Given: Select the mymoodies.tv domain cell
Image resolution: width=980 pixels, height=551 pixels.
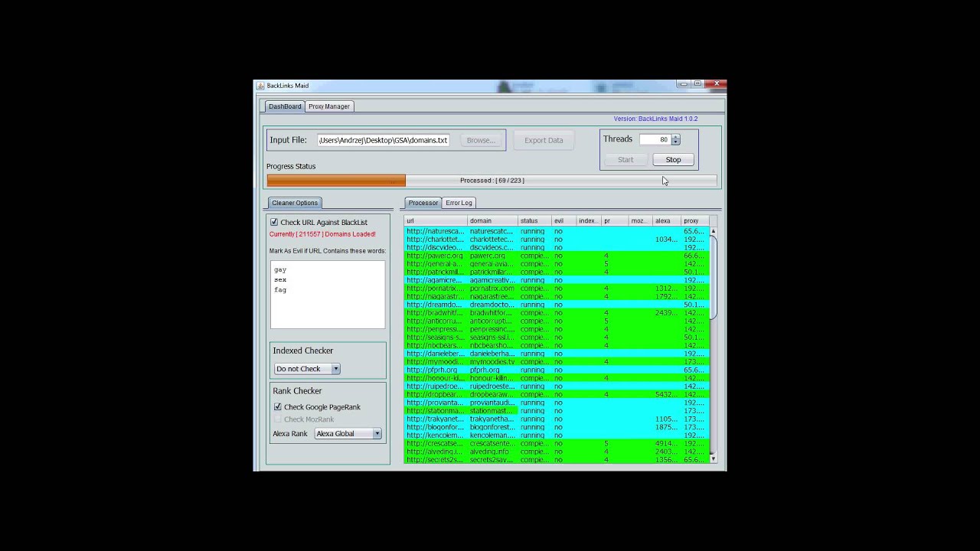Looking at the screenshot, I should pos(492,362).
